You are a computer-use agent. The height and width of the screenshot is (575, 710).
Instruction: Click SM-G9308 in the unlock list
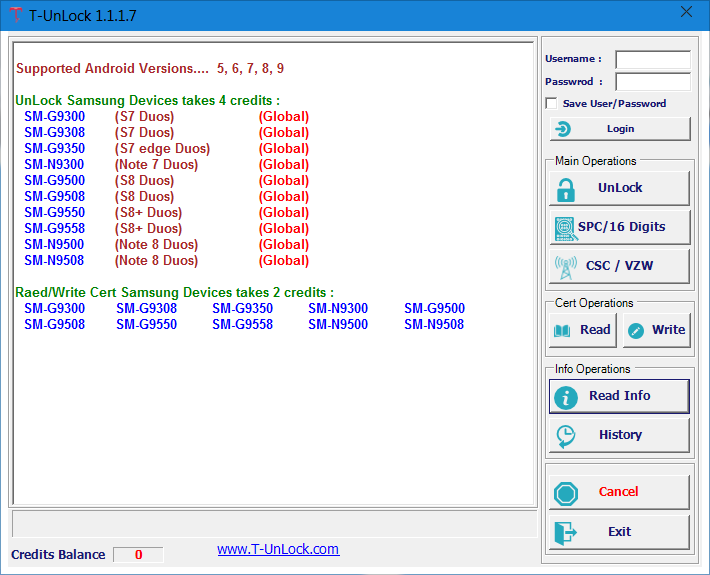(54, 132)
